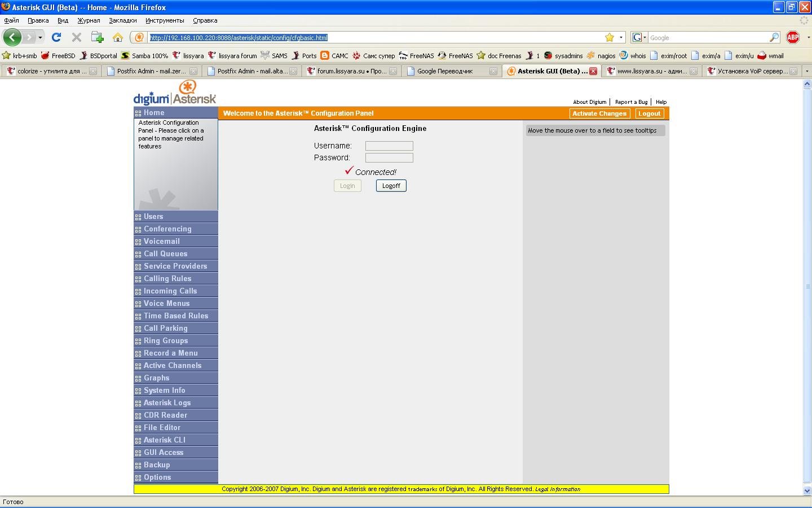Open the Backup panel

point(176,465)
